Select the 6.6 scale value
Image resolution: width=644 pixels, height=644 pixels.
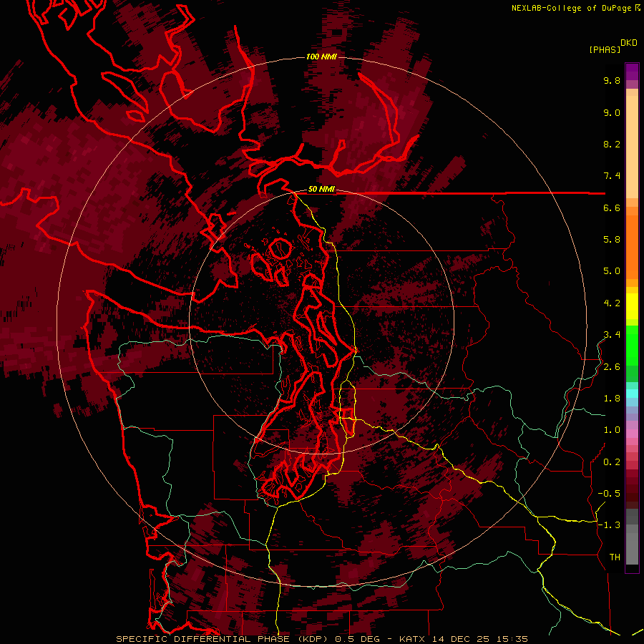(x=612, y=208)
